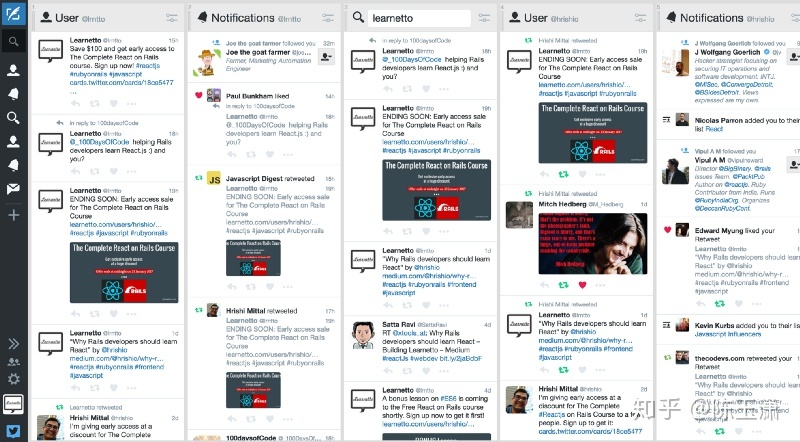Open first-column React on Rails Course image
800x442 pixels.
pyautogui.click(x=124, y=273)
